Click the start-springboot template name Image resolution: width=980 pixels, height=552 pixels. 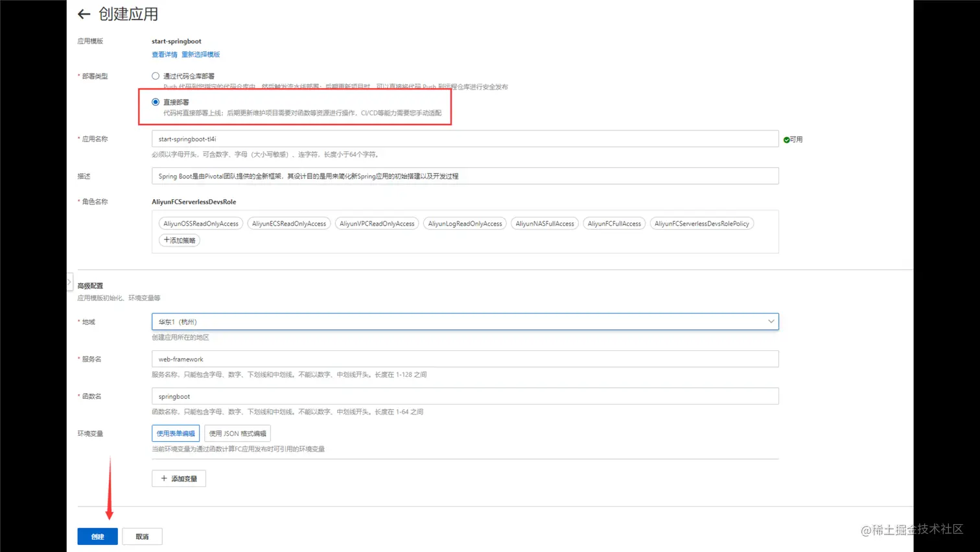(x=176, y=41)
